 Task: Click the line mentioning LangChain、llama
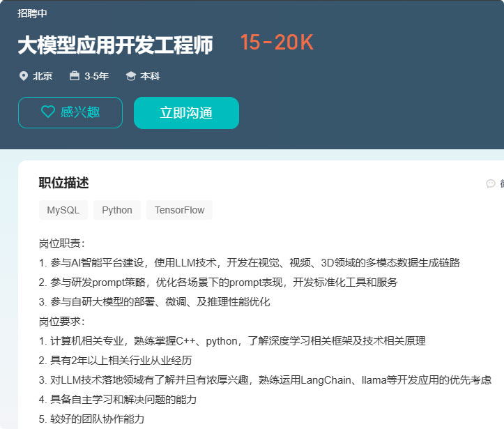[x=265, y=380]
